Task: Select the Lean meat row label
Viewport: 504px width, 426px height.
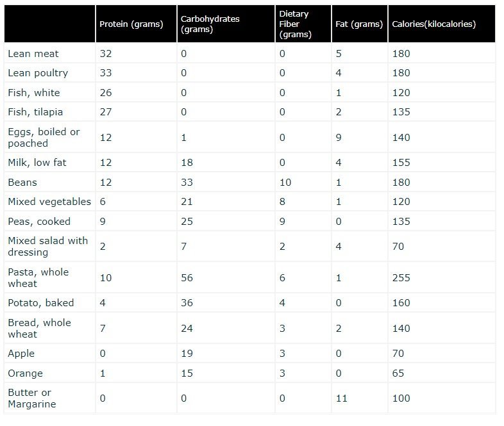Action: coord(29,54)
